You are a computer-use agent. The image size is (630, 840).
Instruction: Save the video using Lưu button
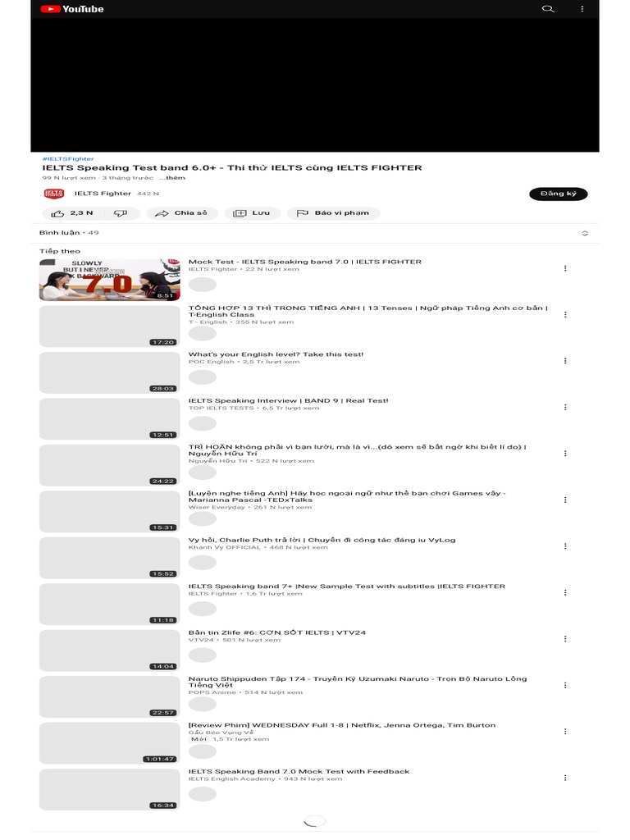pyautogui.click(x=252, y=213)
